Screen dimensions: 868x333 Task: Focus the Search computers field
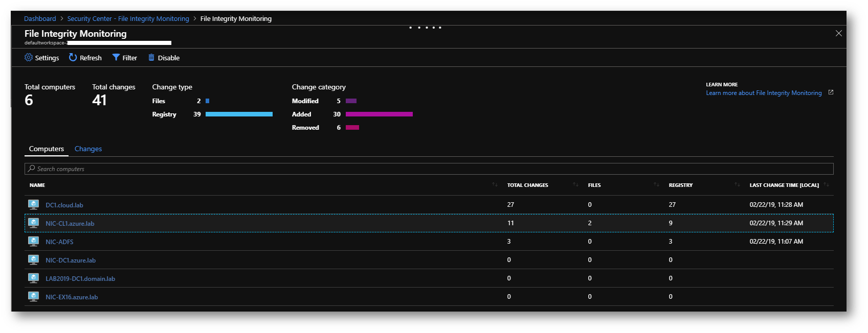click(429, 169)
